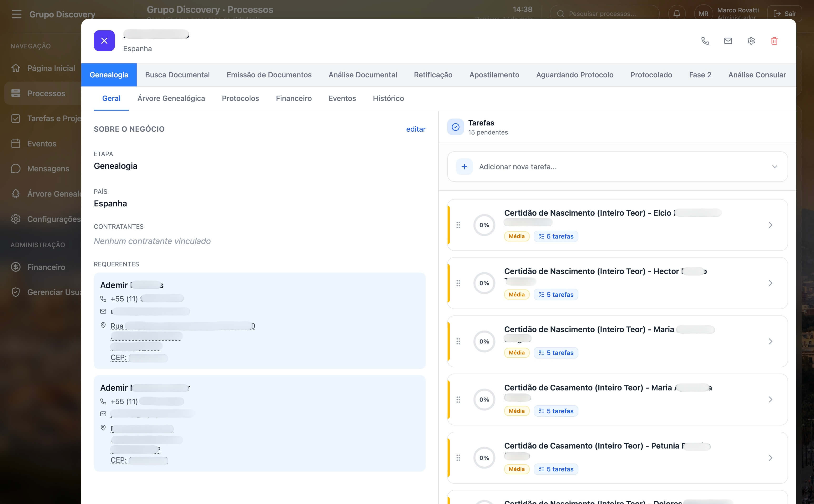Click the plus icon to add task
This screenshot has width=814, height=504.
tap(464, 167)
